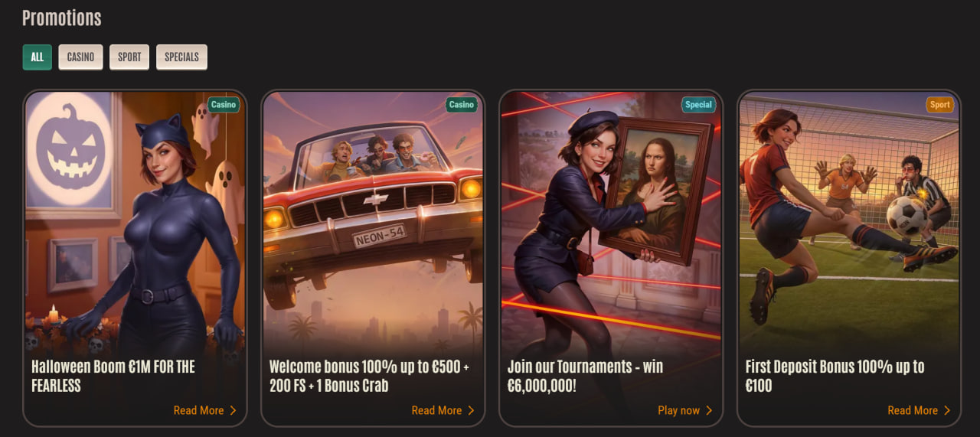Click Read More on Welcome bonus card
Image resolution: width=980 pixels, height=437 pixels.
[436, 410]
